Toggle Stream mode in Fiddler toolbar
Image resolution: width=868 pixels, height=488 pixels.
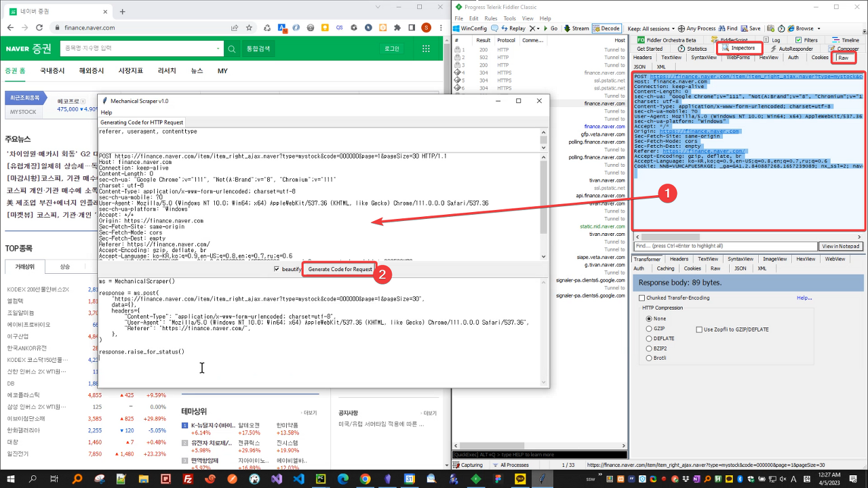point(576,28)
